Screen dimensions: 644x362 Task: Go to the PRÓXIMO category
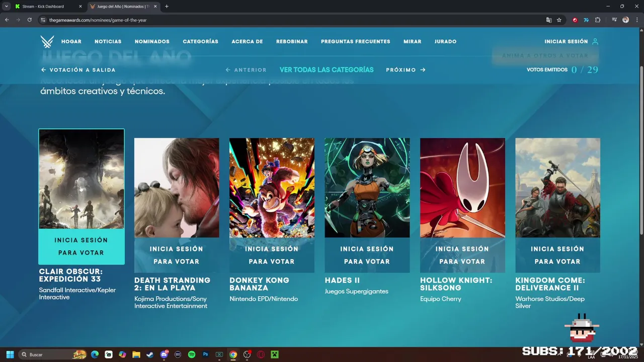click(x=406, y=70)
